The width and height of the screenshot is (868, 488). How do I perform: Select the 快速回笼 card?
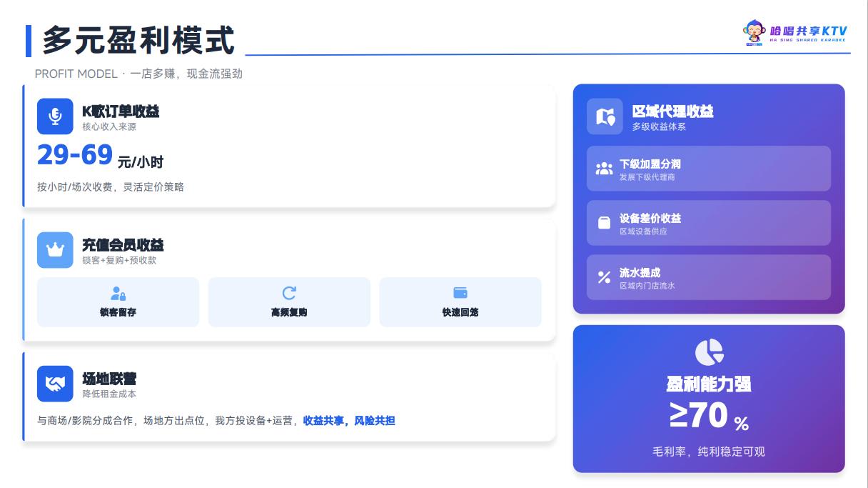[x=460, y=302]
